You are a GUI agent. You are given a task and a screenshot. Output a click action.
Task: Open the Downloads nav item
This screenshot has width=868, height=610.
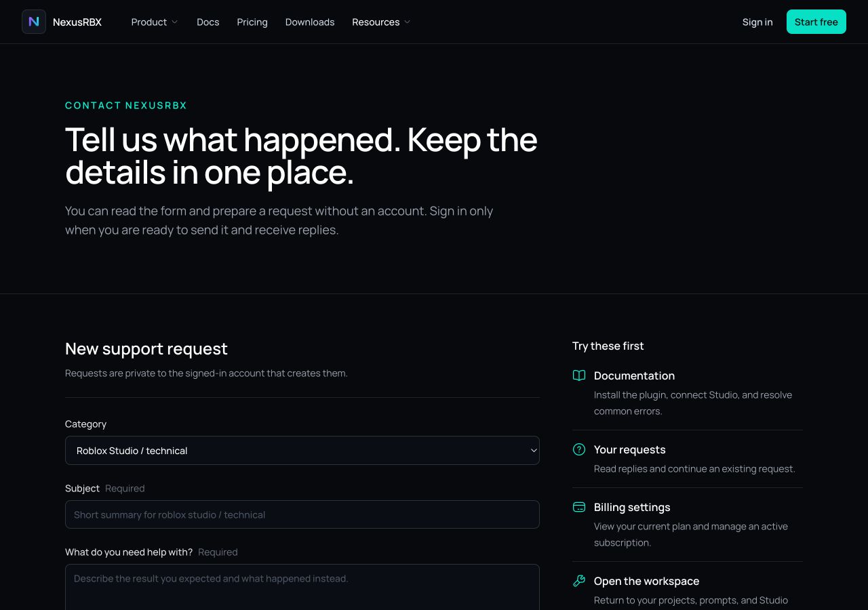(310, 22)
